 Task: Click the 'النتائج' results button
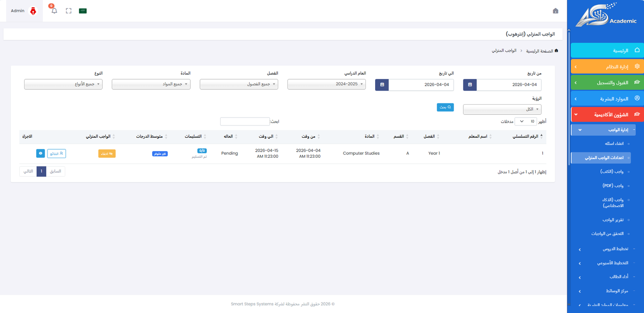point(56,154)
